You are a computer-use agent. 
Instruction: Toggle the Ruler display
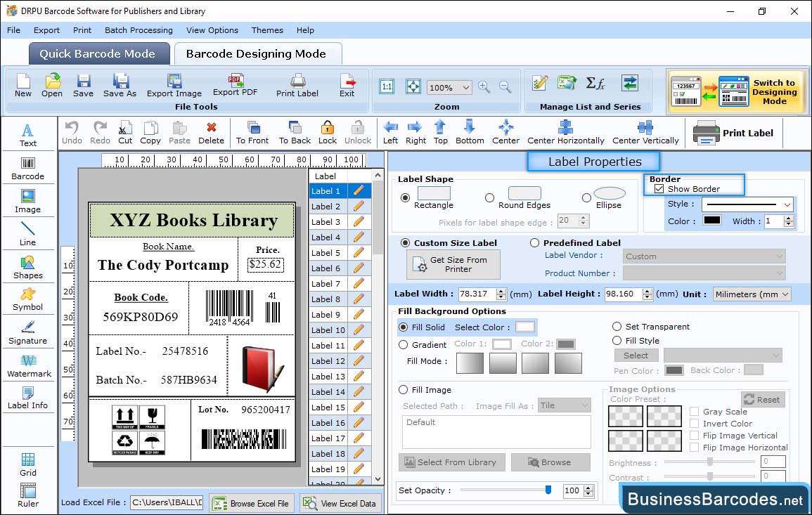tap(28, 496)
